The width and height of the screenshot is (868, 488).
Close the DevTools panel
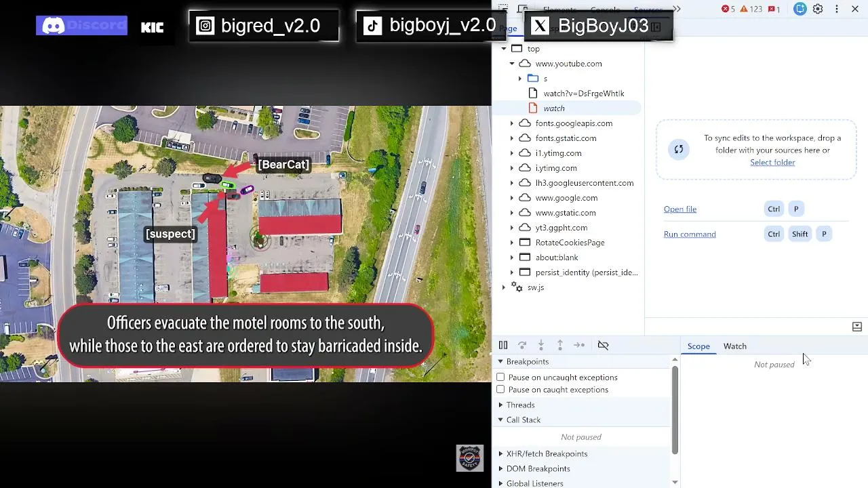[855, 9]
